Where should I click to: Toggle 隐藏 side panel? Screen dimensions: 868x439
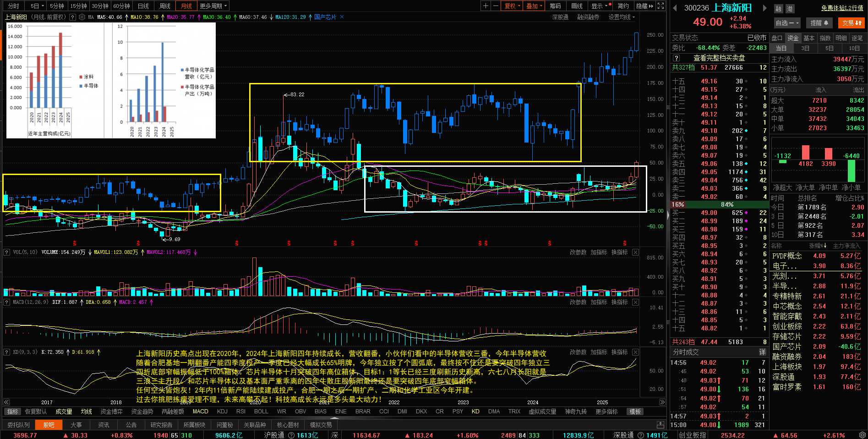click(645, 6)
